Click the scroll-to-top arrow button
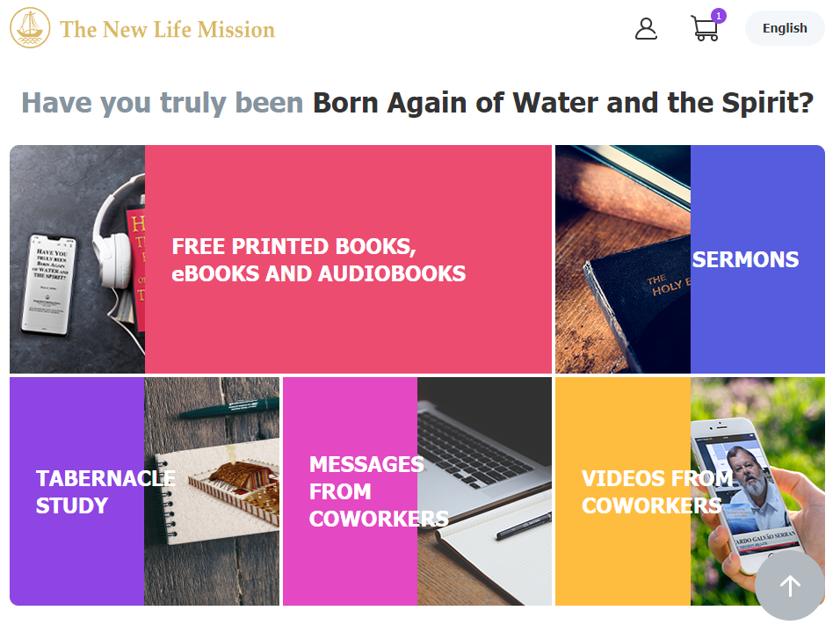840x625 pixels. [790, 585]
